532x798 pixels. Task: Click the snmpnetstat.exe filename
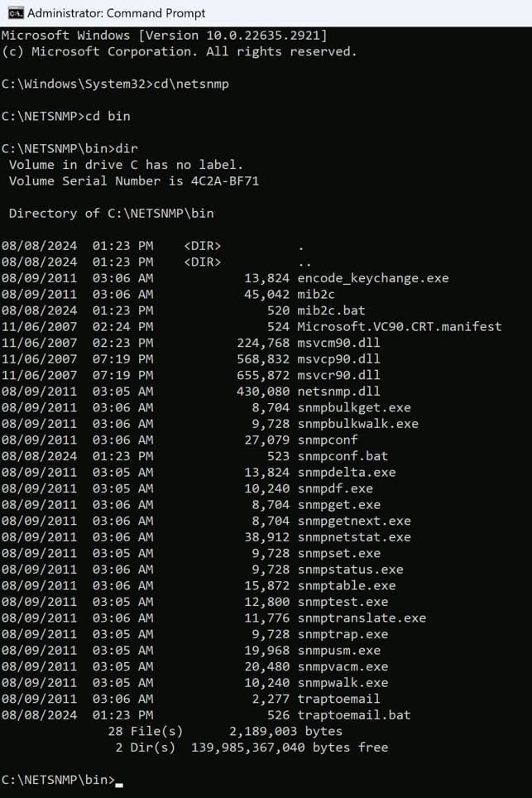(x=354, y=537)
